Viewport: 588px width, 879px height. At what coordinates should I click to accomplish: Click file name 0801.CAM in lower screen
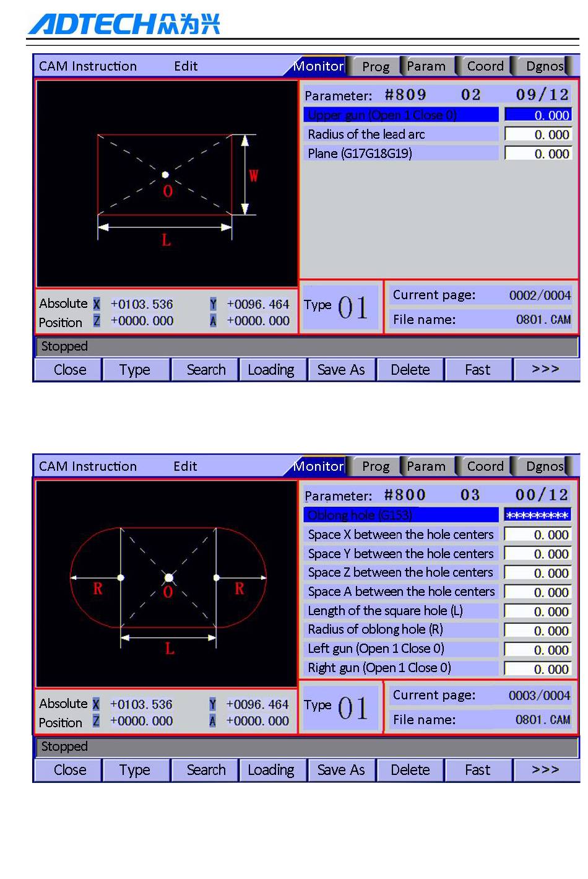543,720
